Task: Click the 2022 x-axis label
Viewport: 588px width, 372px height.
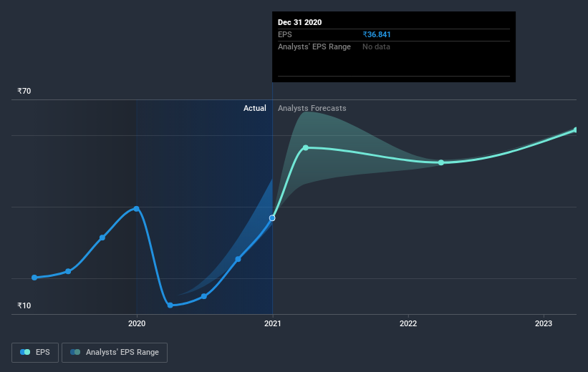Action: pyautogui.click(x=408, y=323)
